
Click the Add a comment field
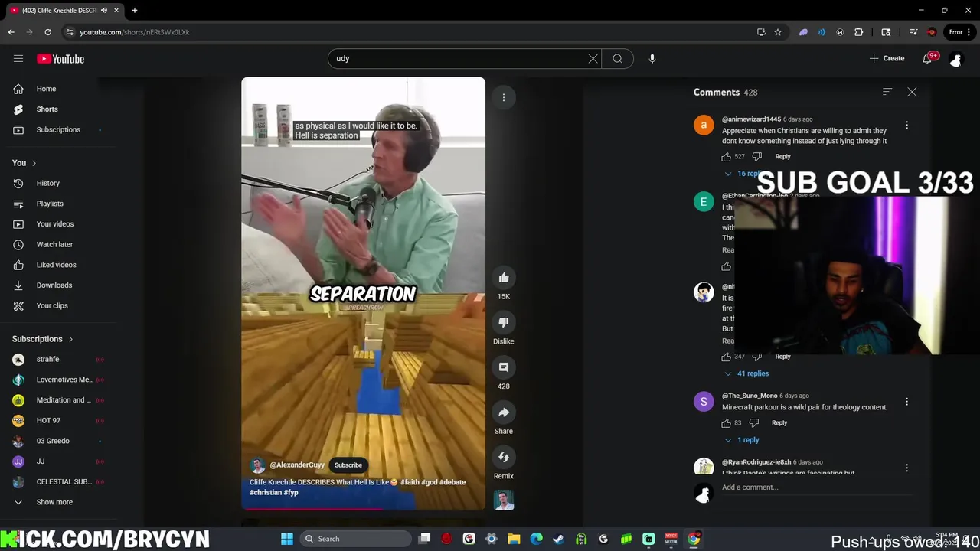pos(817,487)
